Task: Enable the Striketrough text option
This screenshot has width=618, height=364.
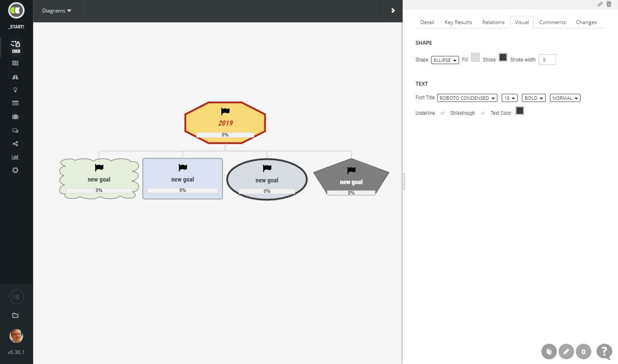Action: pyautogui.click(x=483, y=113)
